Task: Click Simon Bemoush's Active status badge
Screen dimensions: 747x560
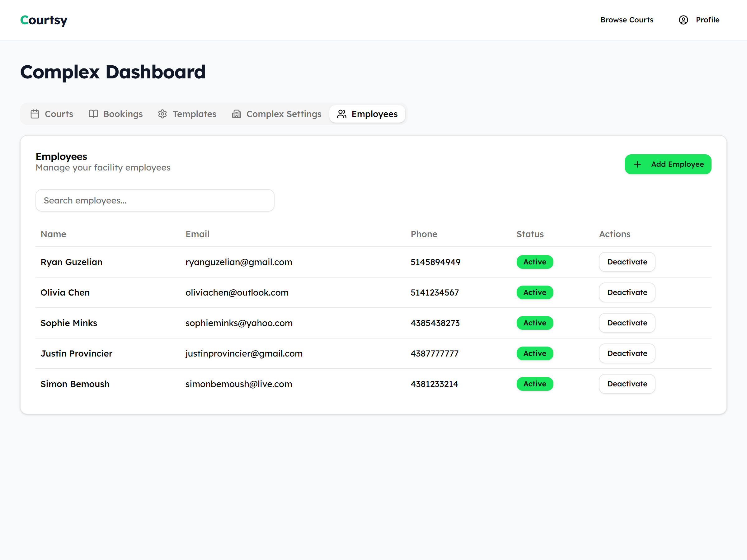Action: coord(535,384)
